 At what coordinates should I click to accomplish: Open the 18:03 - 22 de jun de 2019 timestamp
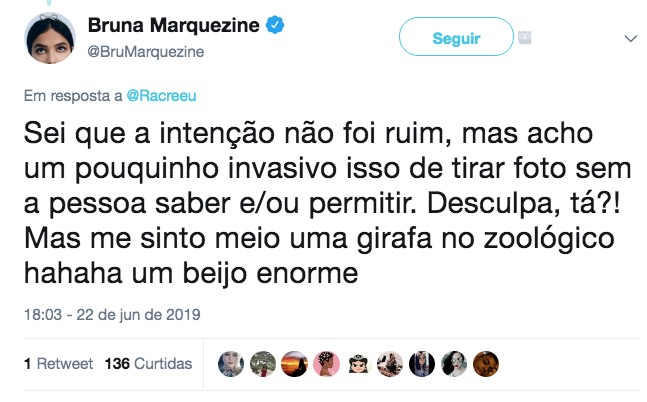tap(112, 315)
